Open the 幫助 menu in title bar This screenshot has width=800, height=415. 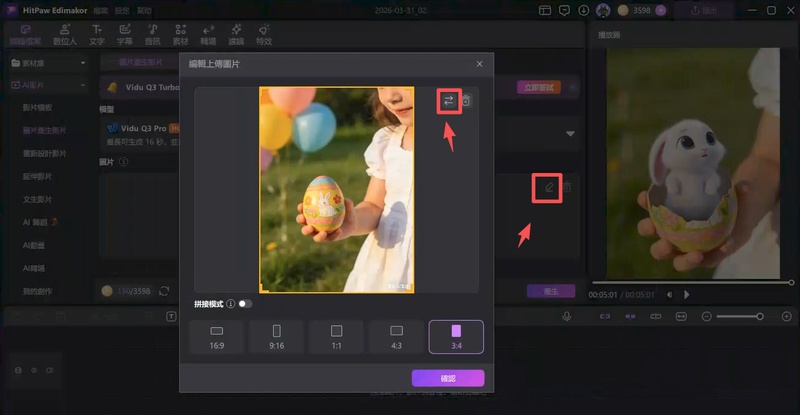pos(144,10)
